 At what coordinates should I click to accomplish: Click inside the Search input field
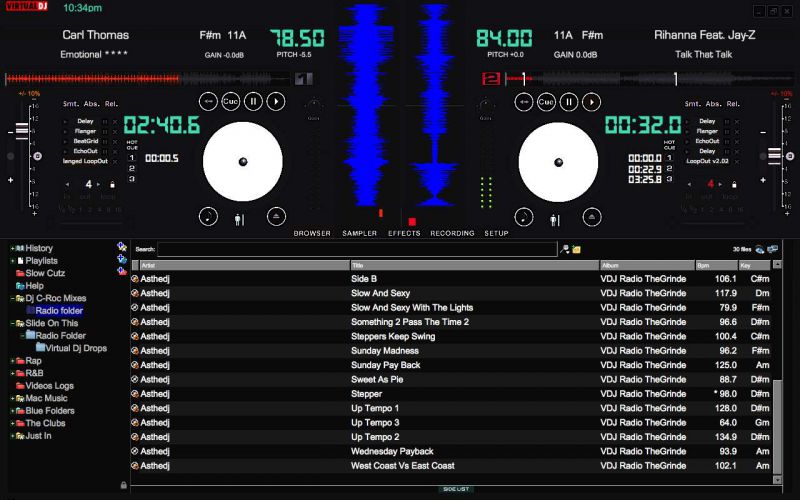tap(357, 249)
